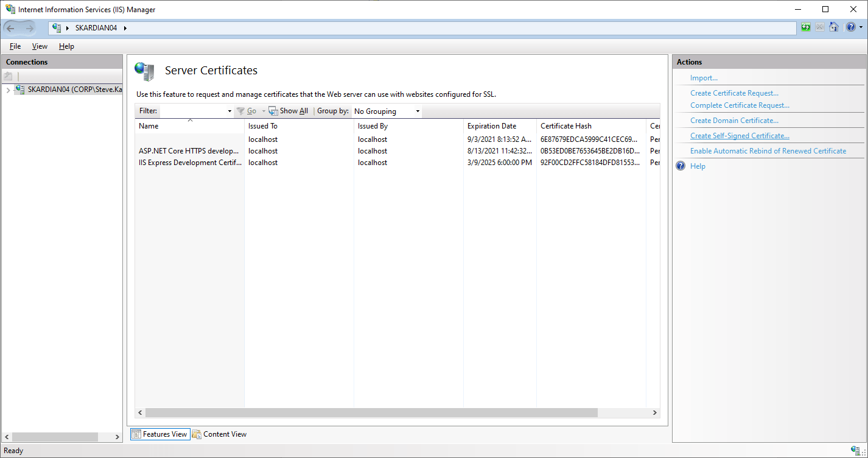Click the blue Help question mark in address bar
This screenshot has height=458, width=868.
pos(850,27)
